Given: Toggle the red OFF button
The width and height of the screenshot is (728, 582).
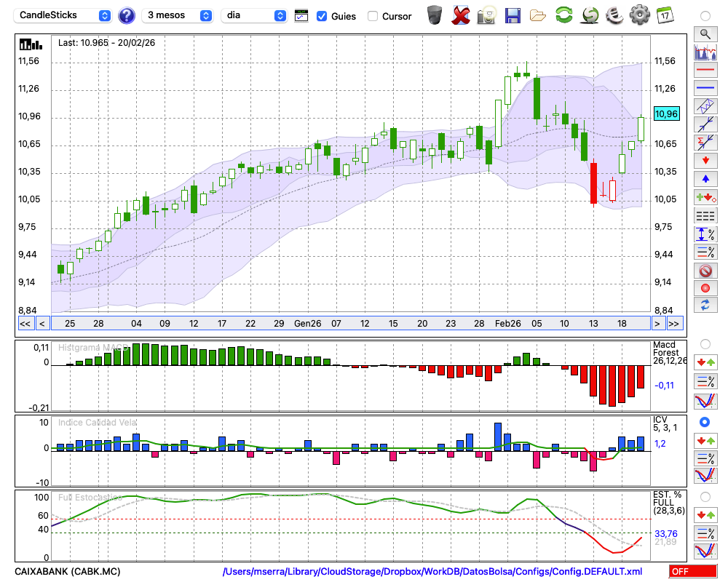Looking at the screenshot, I should tap(693, 571).
